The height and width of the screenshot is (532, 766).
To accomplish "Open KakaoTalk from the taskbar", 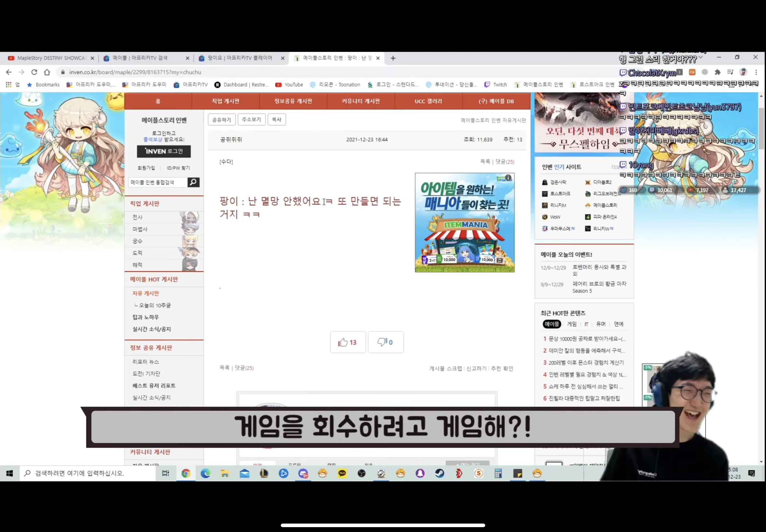I will click(342, 473).
